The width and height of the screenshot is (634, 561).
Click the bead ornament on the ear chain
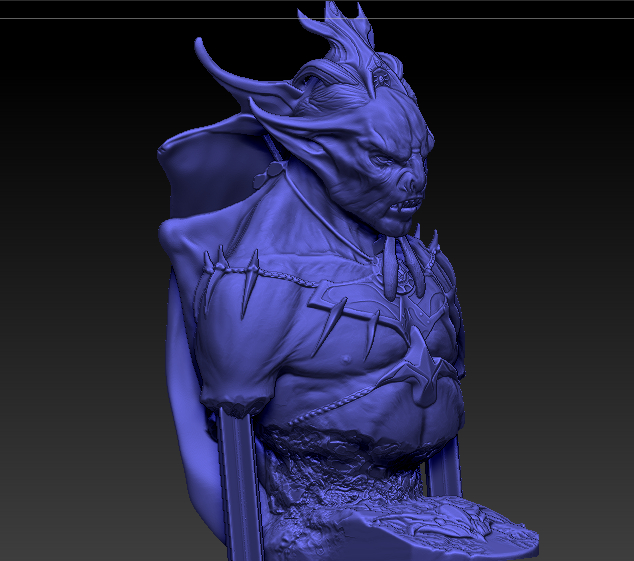267,173
